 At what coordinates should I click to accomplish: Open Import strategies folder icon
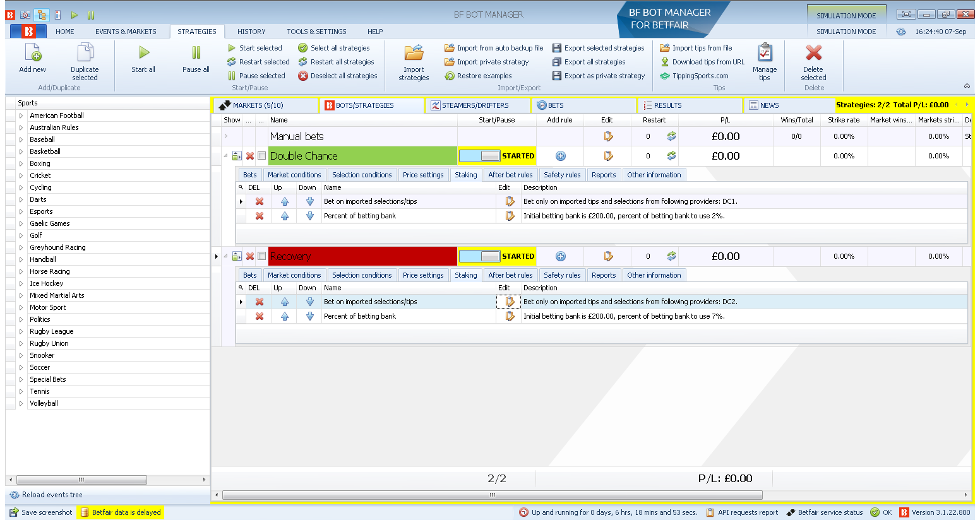click(414, 52)
